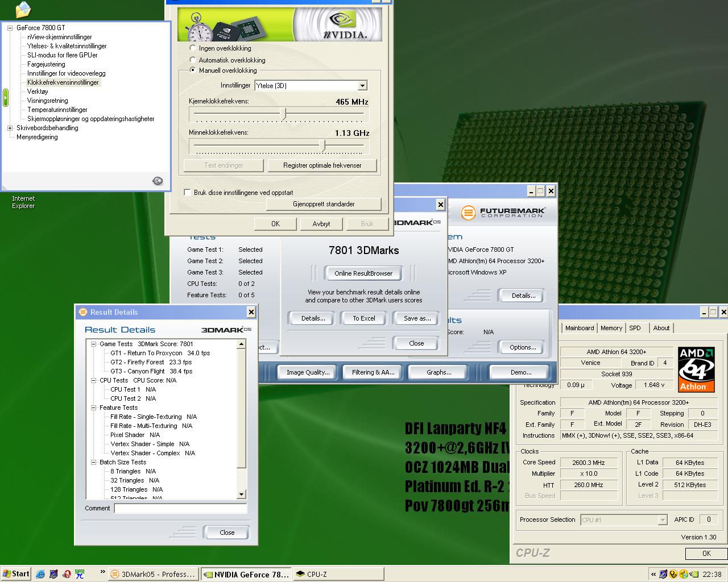Expand hidden system tray icons
Image resolution: width=728 pixels, height=582 pixels.
653,575
